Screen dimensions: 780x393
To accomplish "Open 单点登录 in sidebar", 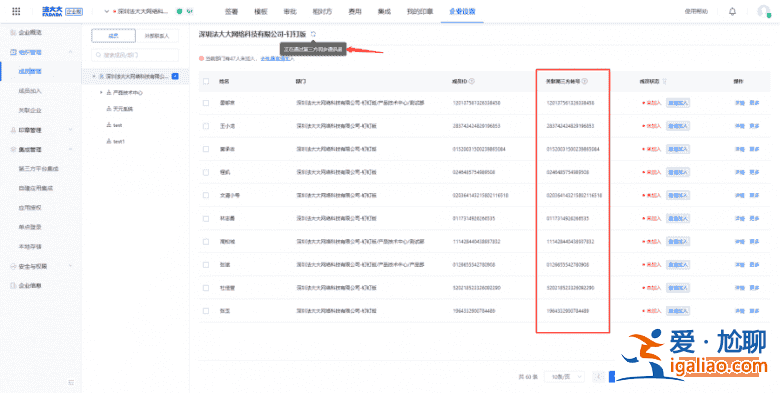I will [x=30, y=227].
